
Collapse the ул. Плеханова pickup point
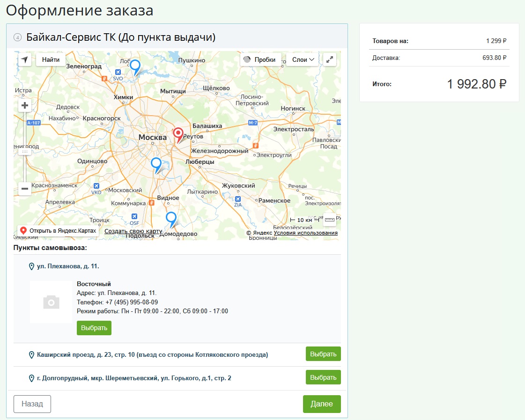(x=68, y=266)
